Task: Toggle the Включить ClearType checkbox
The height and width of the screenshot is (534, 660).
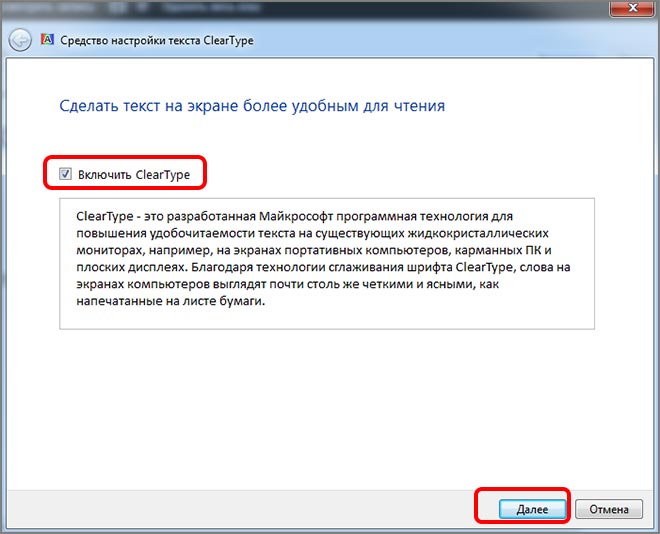Action: coord(65,174)
